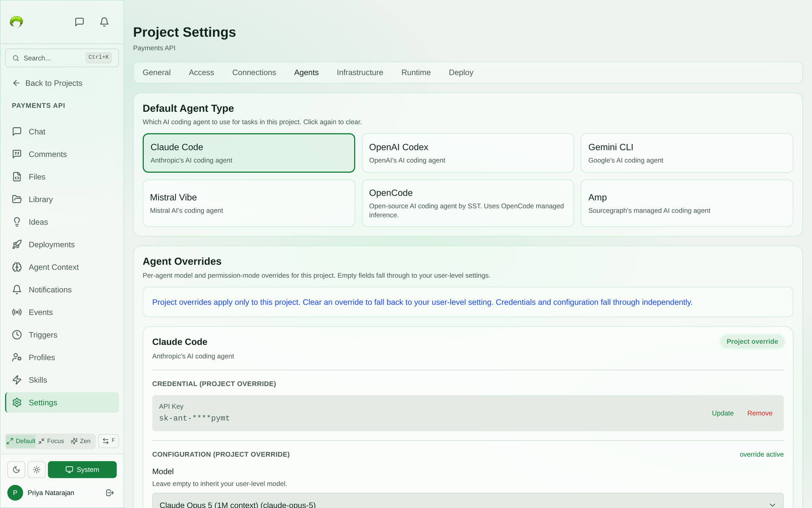This screenshot has height=508, width=812.
Task: Switch layout to Focus mode
Action: 51,441
